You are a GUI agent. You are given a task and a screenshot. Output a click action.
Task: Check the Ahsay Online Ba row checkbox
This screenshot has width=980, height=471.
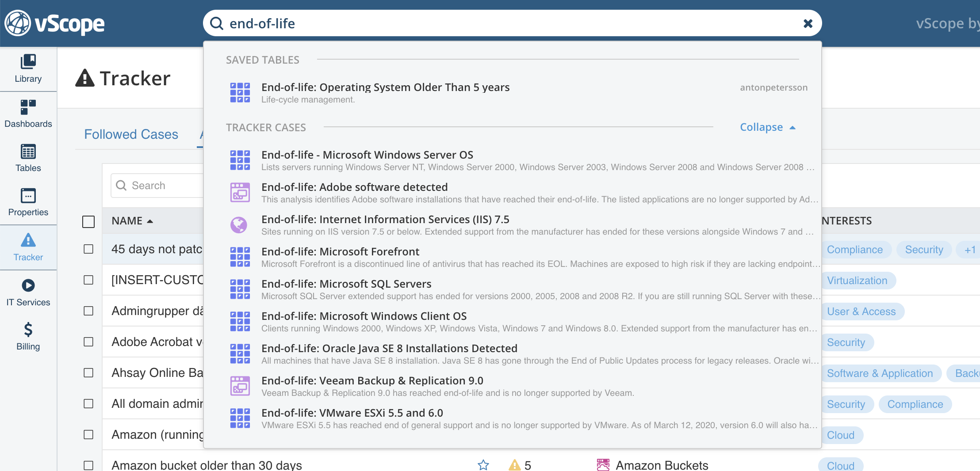tap(88, 373)
